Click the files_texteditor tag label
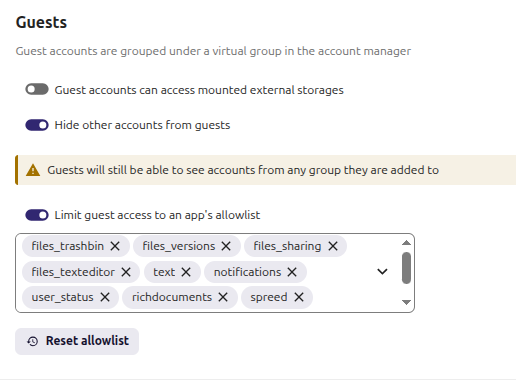 pos(73,272)
